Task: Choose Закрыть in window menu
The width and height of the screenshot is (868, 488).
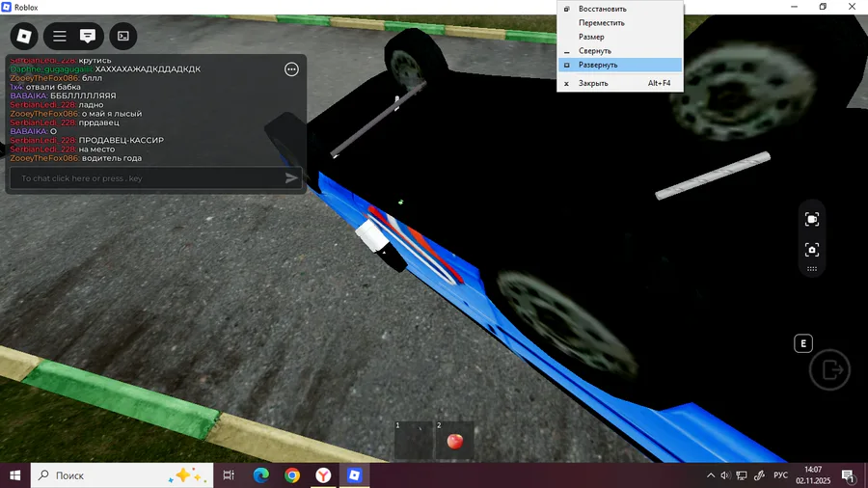Action: coord(620,83)
